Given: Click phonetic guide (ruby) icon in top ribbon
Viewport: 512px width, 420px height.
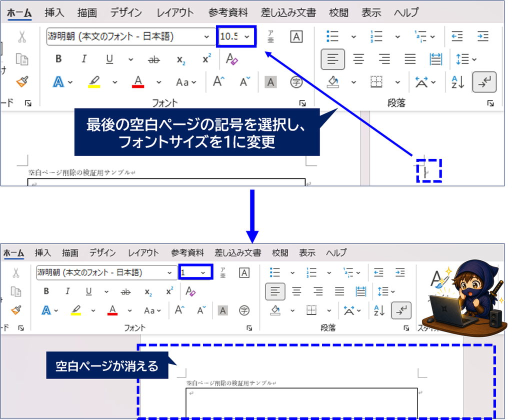Looking at the screenshot, I should pos(270,36).
